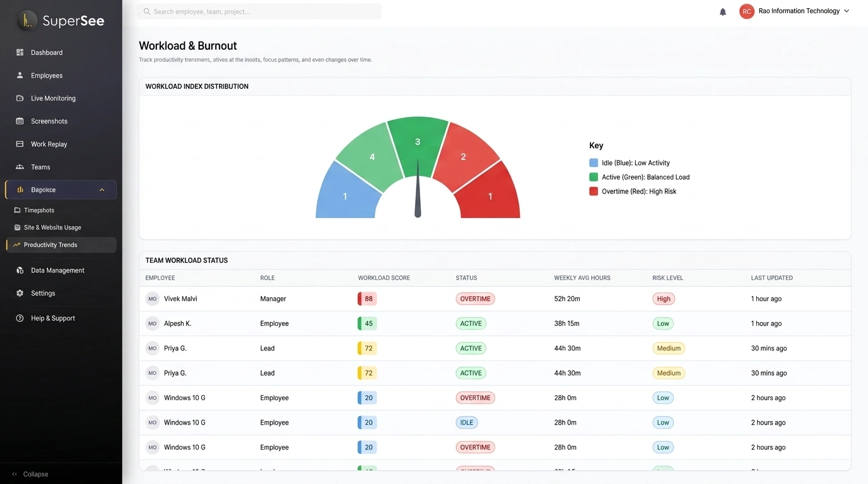Click the High risk level badge
Viewport: 868px width, 484px height.
[664, 299]
